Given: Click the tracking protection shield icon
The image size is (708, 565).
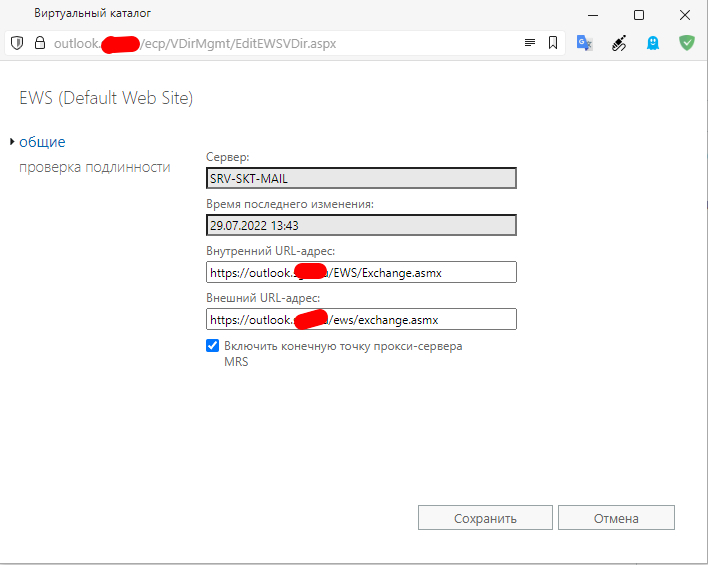Looking at the screenshot, I should pyautogui.click(x=17, y=43).
